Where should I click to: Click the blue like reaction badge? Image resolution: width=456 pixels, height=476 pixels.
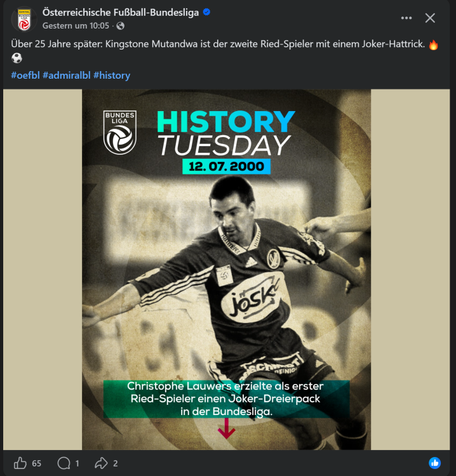pos(435,463)
